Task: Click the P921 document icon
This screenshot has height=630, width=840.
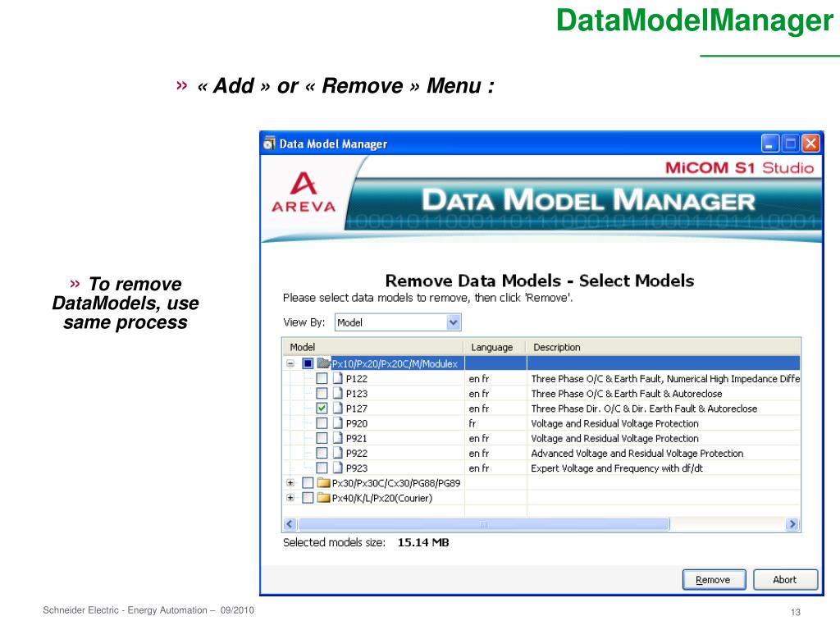Action: tap(337, 438)
